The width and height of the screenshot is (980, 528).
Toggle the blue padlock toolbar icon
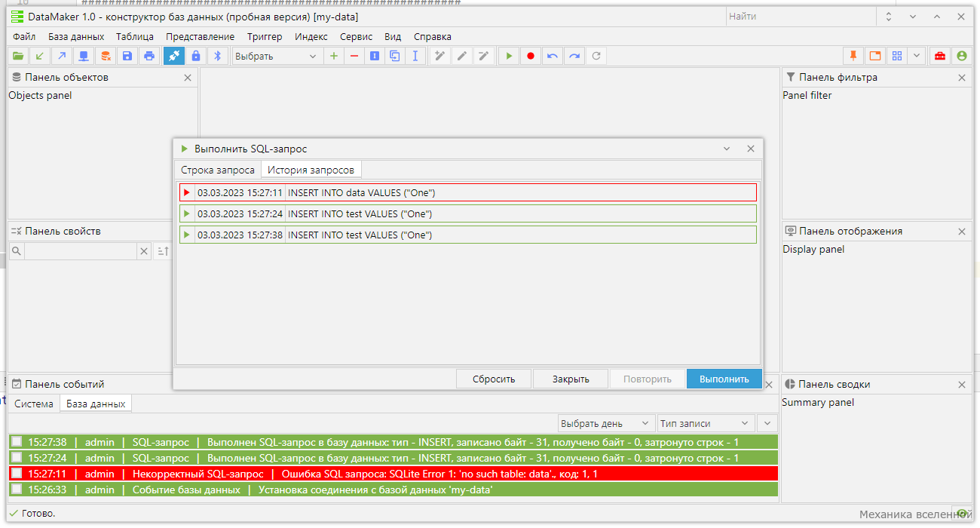coord(196,56)
